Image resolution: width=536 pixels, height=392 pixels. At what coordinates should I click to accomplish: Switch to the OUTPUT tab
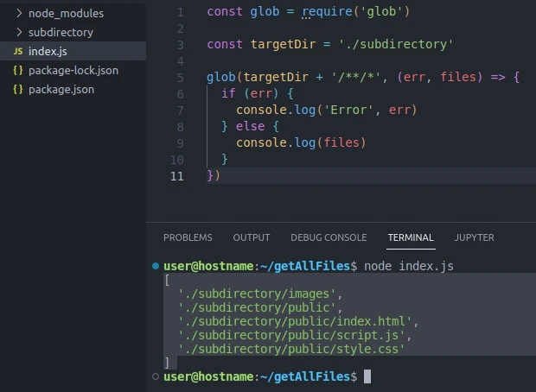pos(252,237)
